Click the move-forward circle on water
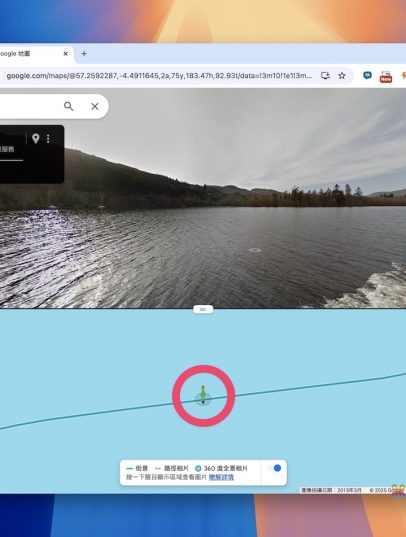Viewport: 406px width, 537px height. point(255,250)
